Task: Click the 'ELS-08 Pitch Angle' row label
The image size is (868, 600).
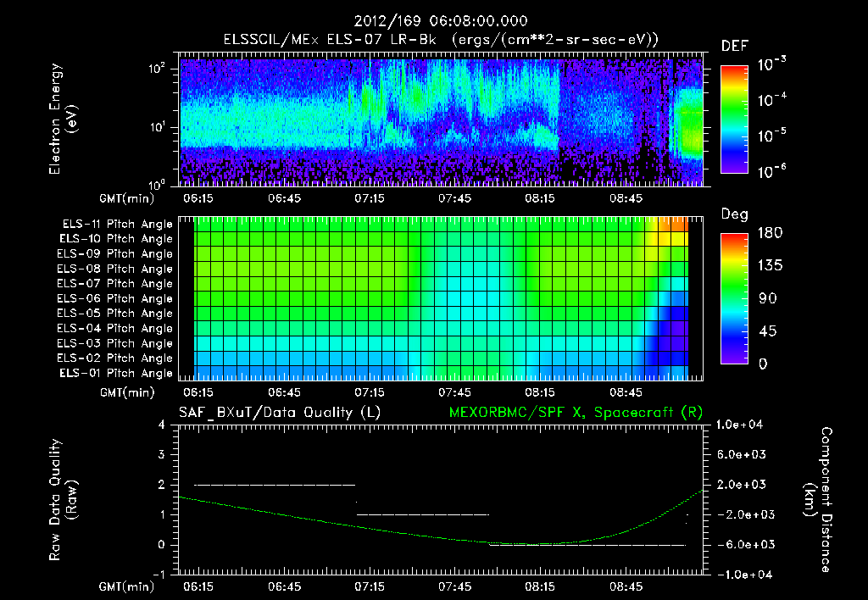Action: coord(115,269)
